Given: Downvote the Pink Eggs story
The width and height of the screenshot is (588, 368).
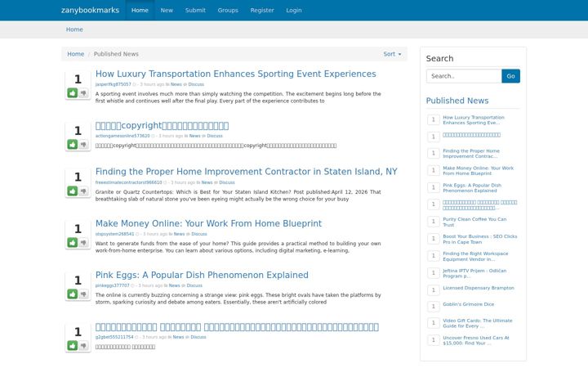Looking at the screenshot, I should coord(83,294).
